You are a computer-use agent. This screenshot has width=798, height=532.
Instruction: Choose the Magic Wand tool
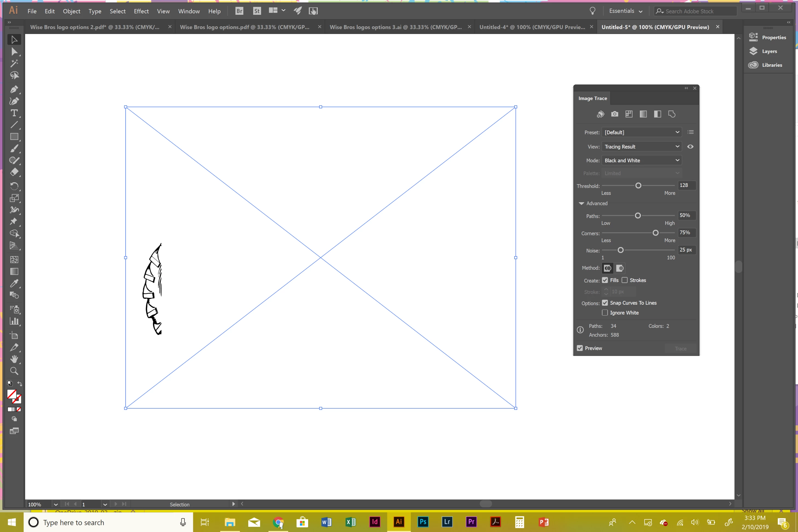(14, 63)
